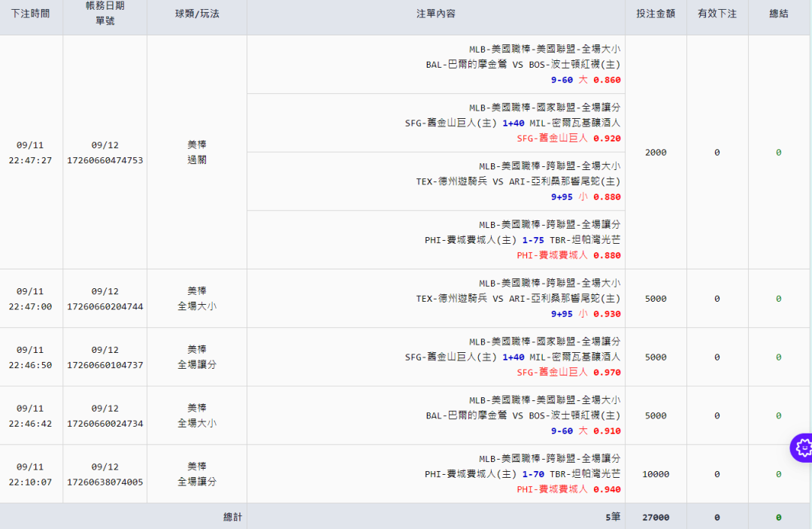Select order number 17260660474753
This screenshot has width=812, height=529.
tap(105, 160)
